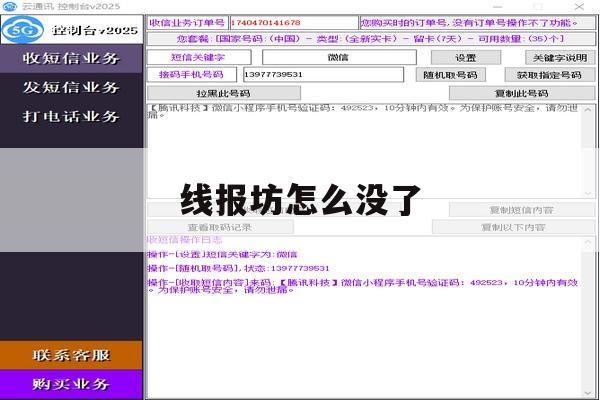Click the 5G cloud logo icon
600x400 pixels.
pyautogui.click(x=23, y=30)
